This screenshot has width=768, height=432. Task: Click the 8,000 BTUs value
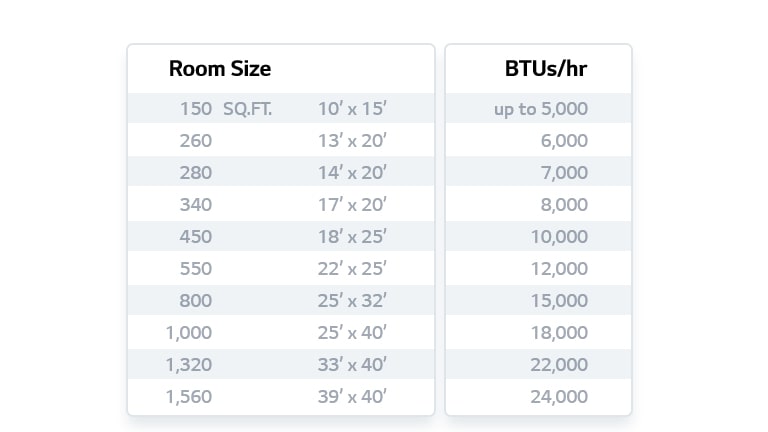[x=564, y=205]
